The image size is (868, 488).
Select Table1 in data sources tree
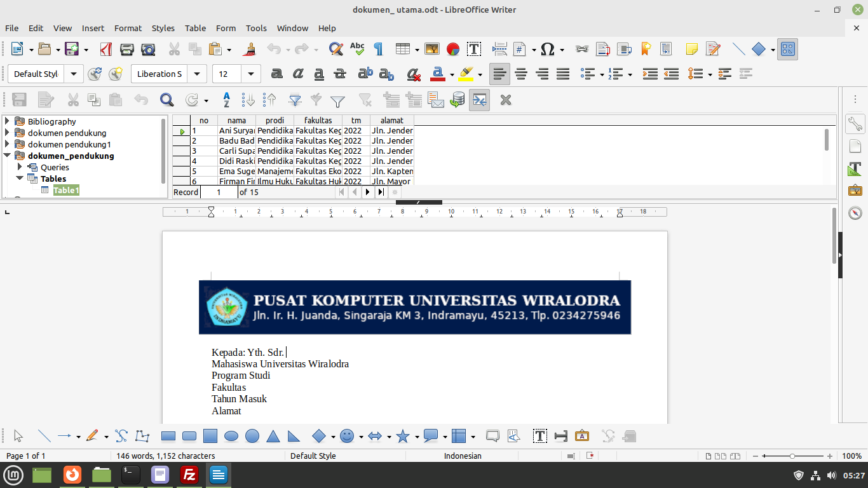66,190
